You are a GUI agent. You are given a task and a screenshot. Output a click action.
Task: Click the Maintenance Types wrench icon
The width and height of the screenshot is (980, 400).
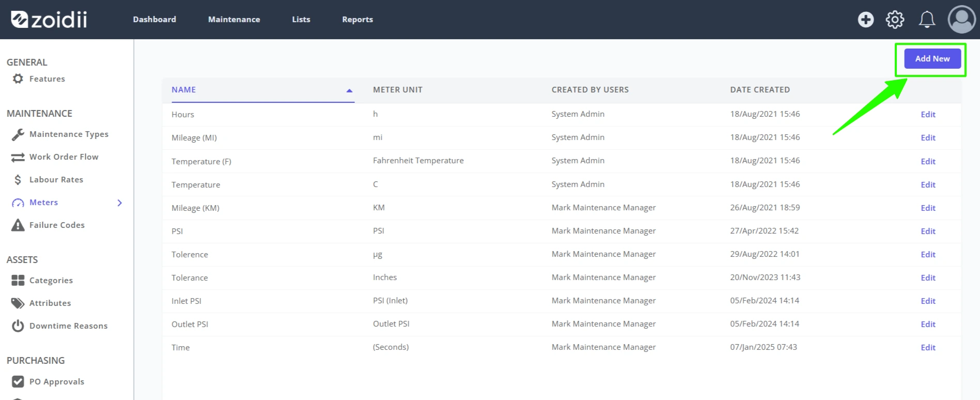18,134
